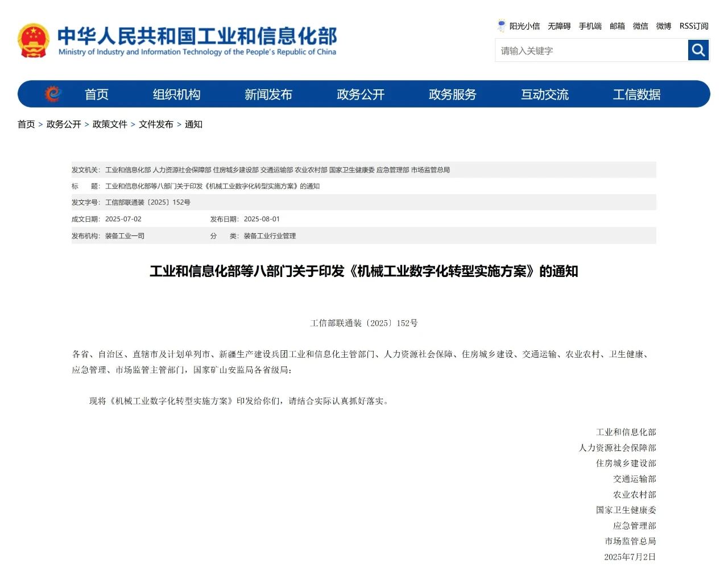Open the 组织机构 navigation menu
This screenshot has width=728, height=571.
[x=176, y=94]
